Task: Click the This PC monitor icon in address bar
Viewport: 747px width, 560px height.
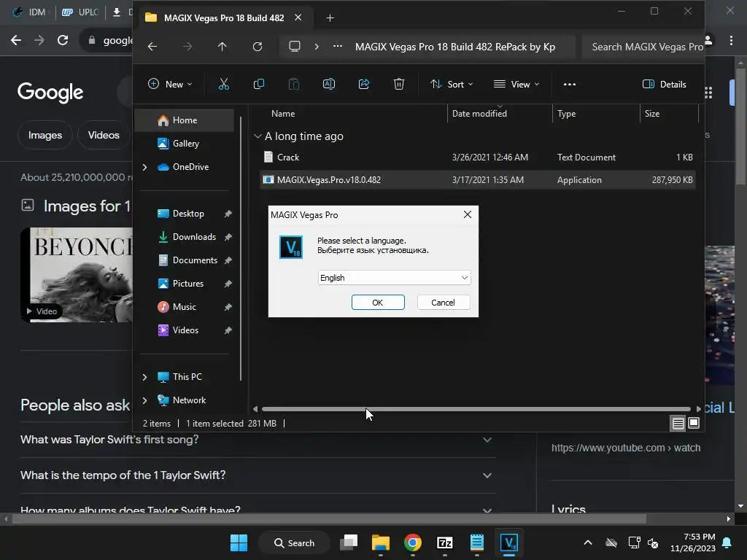Action: 295,47
